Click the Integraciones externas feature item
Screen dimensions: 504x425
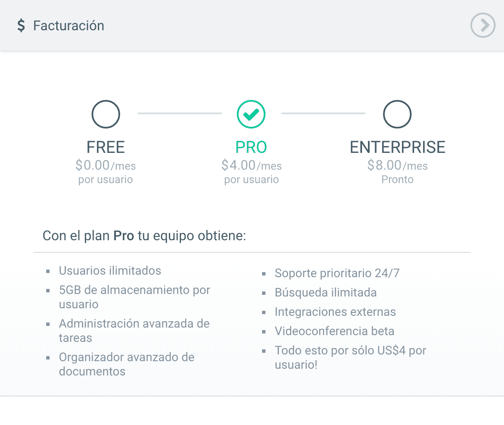point(335,312)
